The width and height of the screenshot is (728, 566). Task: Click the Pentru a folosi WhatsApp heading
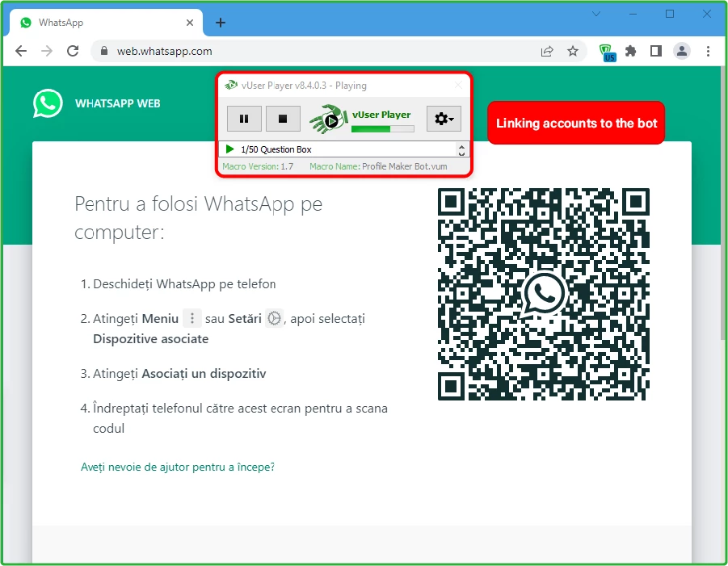[198, 217]
